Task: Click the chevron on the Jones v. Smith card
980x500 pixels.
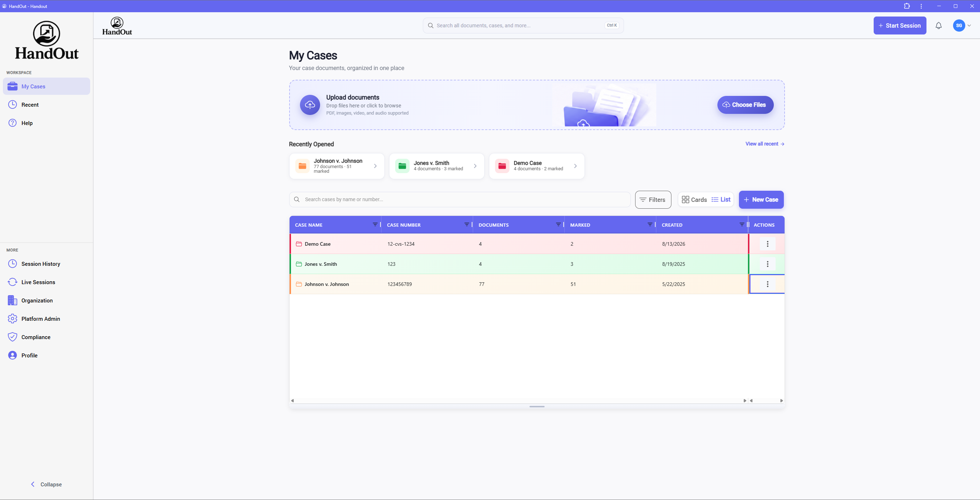Action: (475, 166)
